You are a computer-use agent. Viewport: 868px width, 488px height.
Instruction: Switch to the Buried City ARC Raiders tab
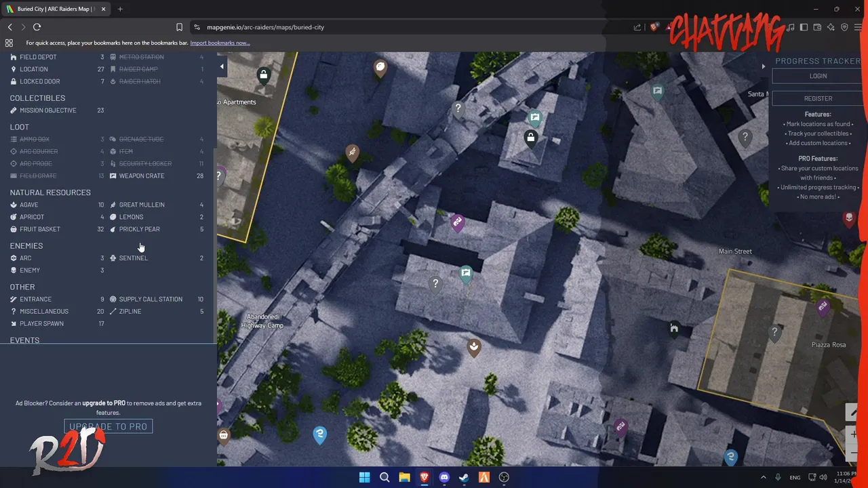(56, 9)
